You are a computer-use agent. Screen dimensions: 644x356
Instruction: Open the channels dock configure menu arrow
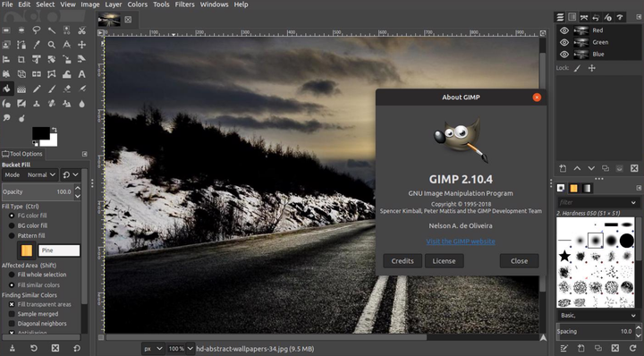639,17
